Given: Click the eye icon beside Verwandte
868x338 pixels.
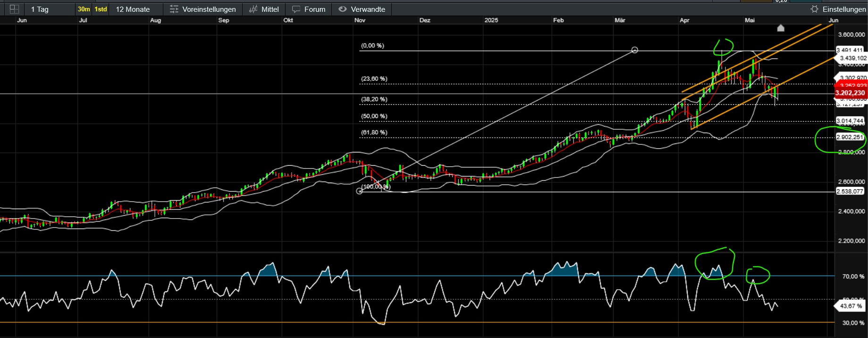Looking at the screenshot, I should coord(343,9).
